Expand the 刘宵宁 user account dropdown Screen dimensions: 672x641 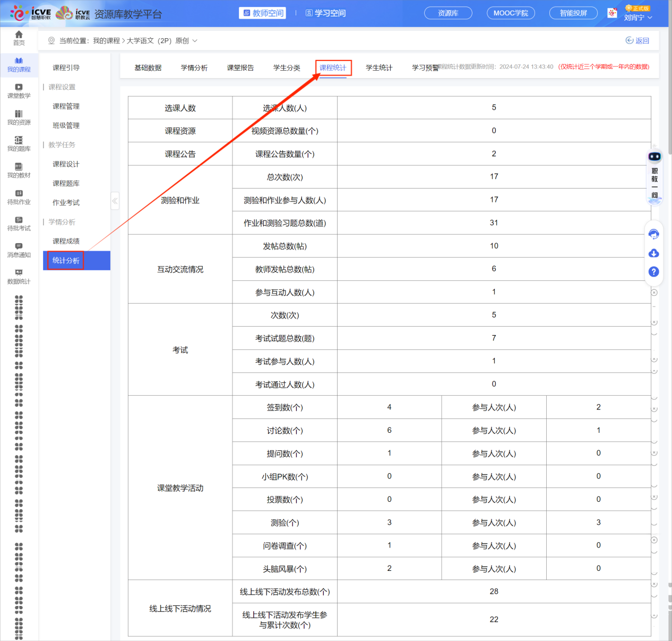coord(637,18)
